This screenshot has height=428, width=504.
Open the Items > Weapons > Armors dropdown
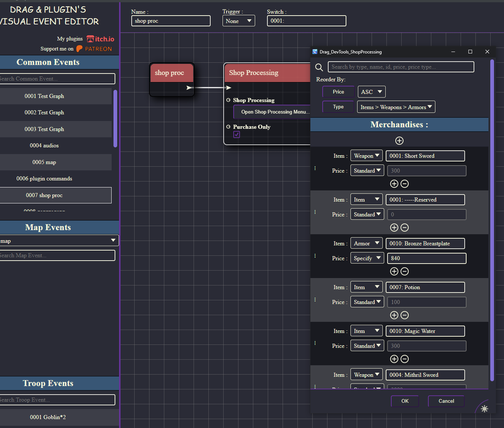click(x=396, y=107)
